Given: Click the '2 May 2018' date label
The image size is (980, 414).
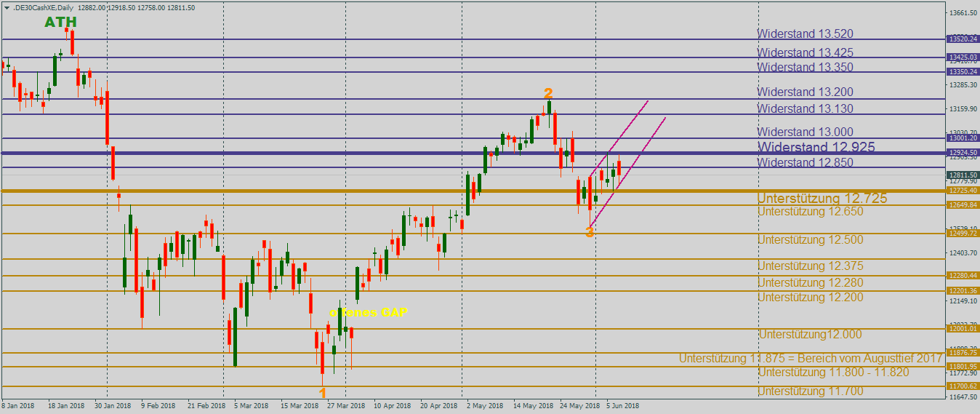Looking at the screenshot, I should (x=485, y=406).
